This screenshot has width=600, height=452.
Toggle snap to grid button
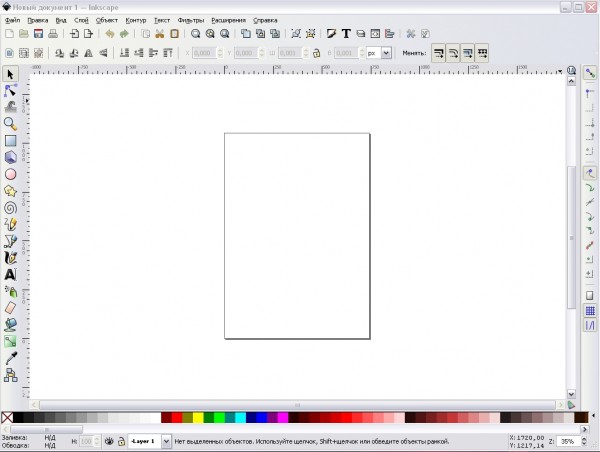point(590,311)
